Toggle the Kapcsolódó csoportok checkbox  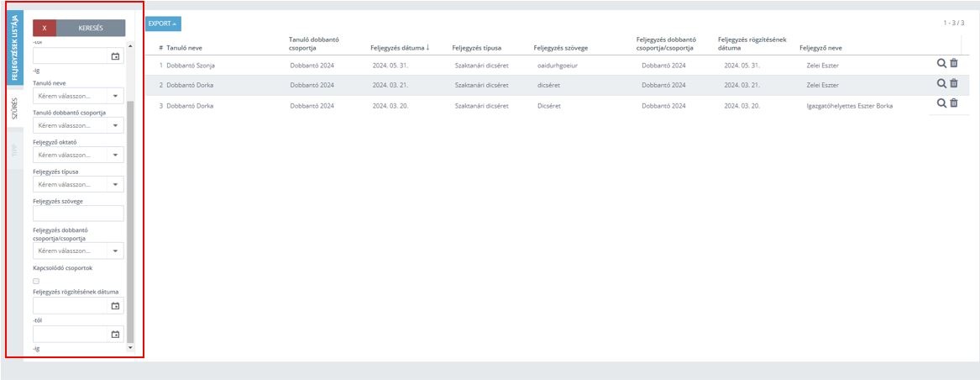tap(36, 281)
